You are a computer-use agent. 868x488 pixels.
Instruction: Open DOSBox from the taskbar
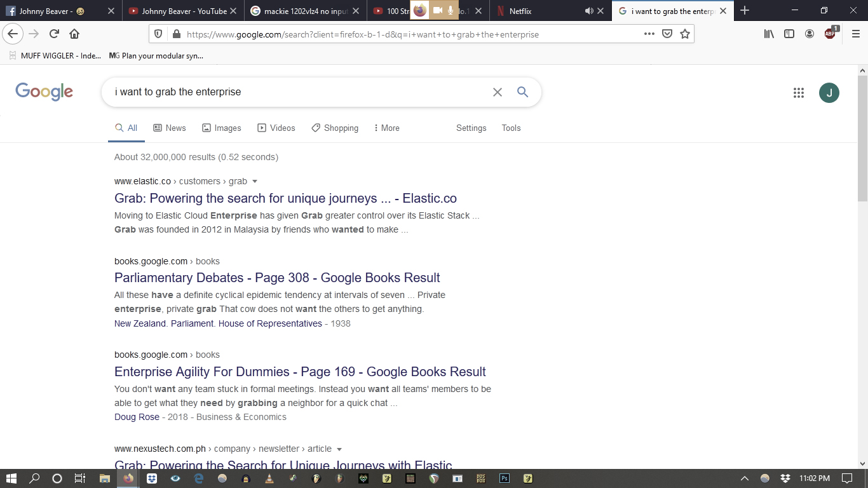point(481,478)
